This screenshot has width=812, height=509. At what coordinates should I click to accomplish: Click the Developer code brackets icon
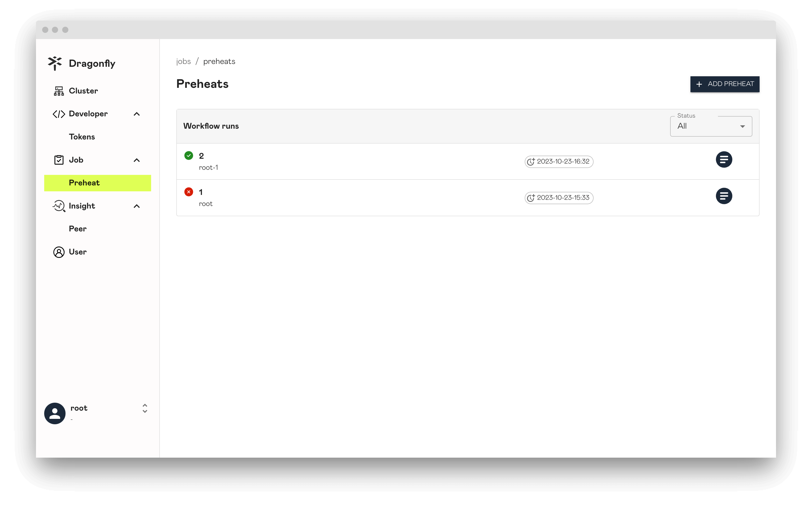pyautogui.click(x=59, y=114)
